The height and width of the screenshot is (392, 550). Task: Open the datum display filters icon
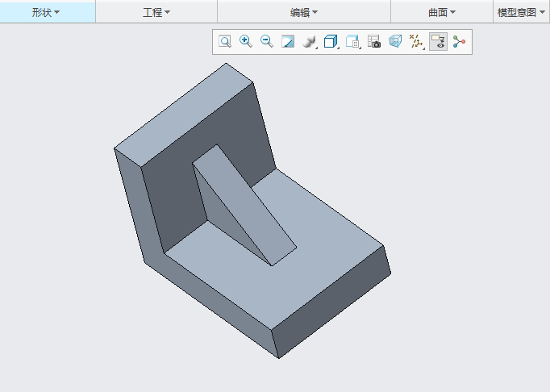[x=416, y=42]
